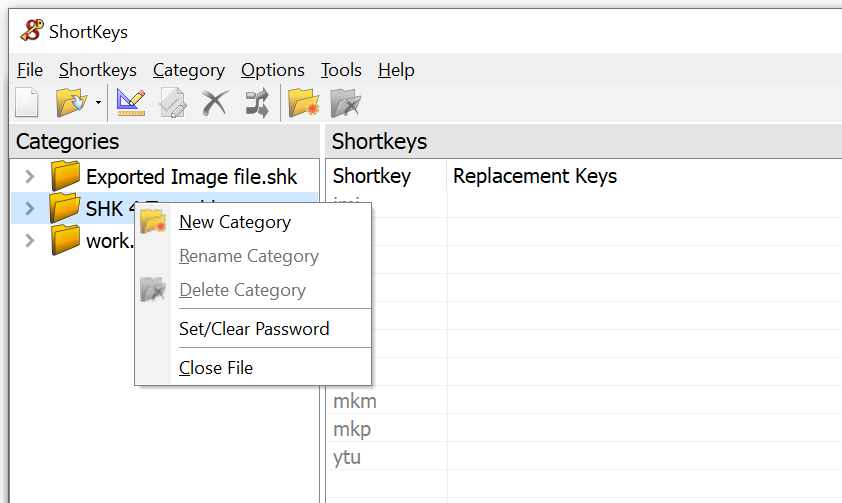The image size is (842, 503).
Task: Click the Delete Category toolbar folder icon
Action: tap(345, 102)
